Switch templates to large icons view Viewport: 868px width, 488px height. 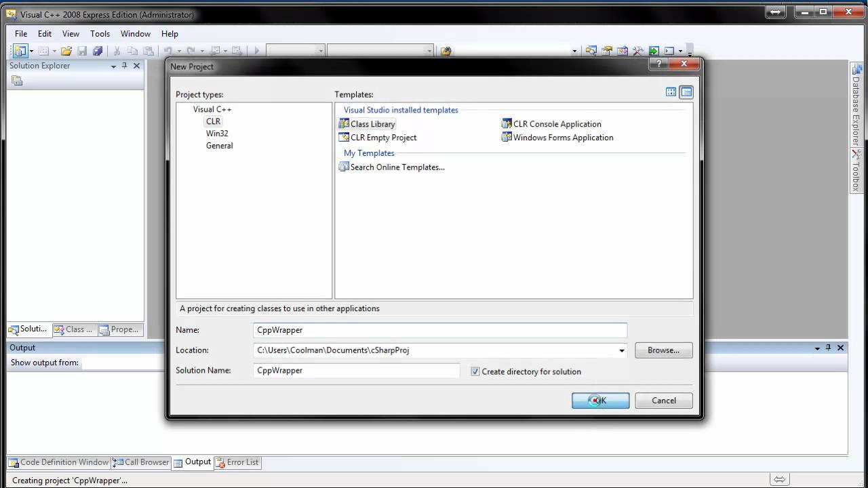(x=671, y=92)
